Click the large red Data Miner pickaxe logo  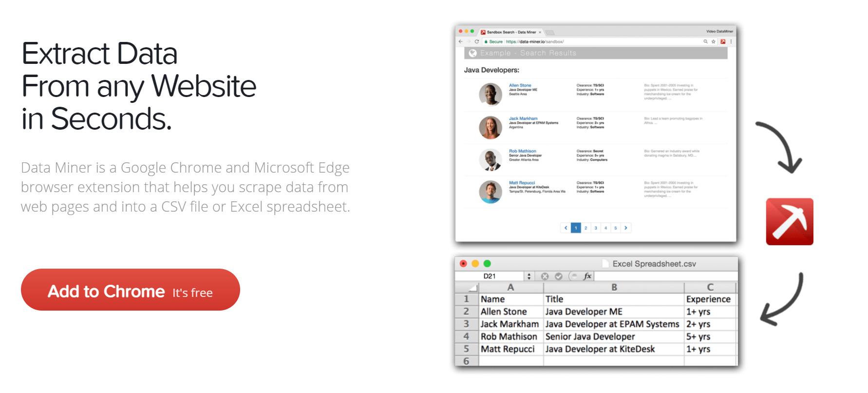click(x=790, y=221)
